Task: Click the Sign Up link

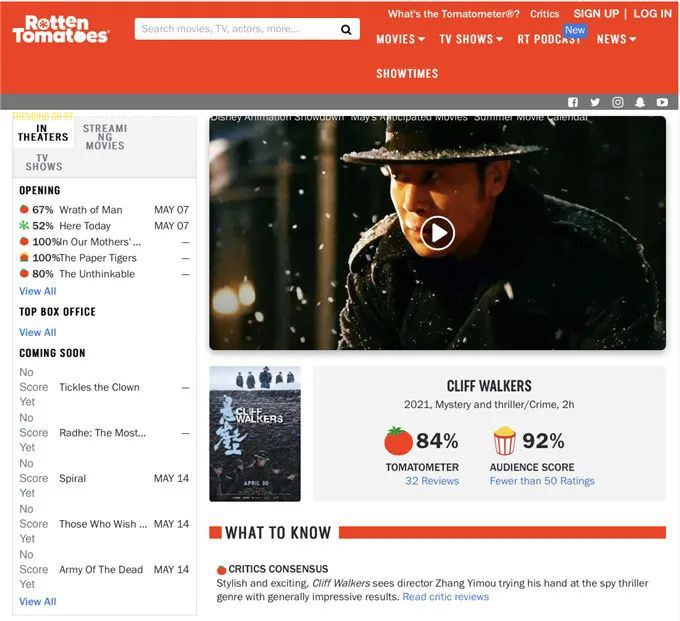Action: tap(596, 13)
